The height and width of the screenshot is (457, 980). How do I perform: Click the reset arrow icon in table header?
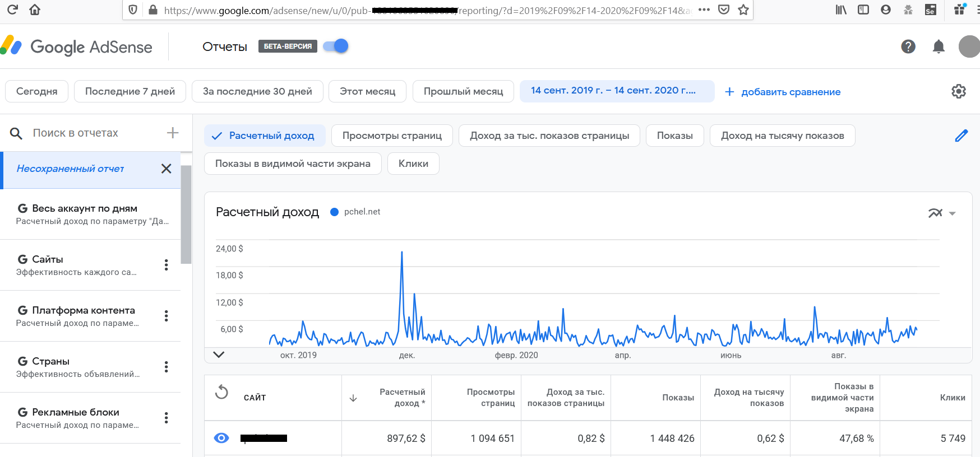point(222,392)
